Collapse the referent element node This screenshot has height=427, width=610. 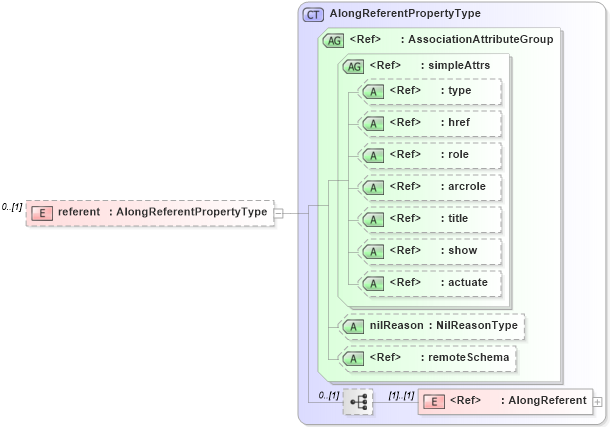[279, 213]
